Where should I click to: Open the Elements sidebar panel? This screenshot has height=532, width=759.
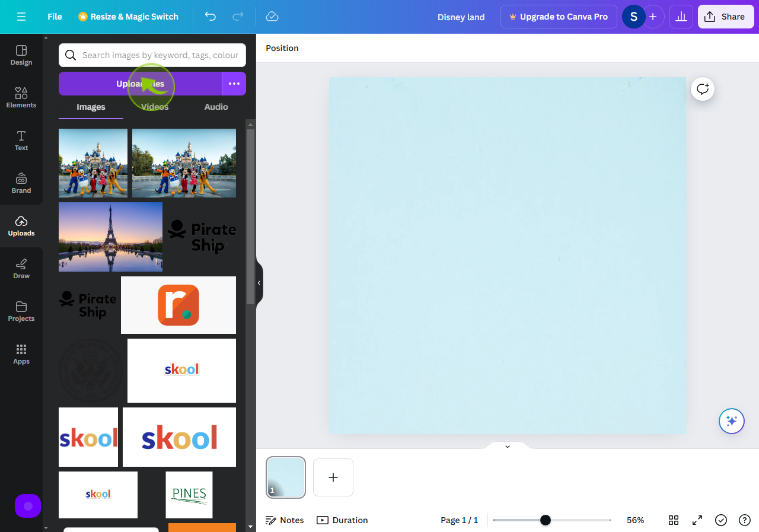(21, 98)
